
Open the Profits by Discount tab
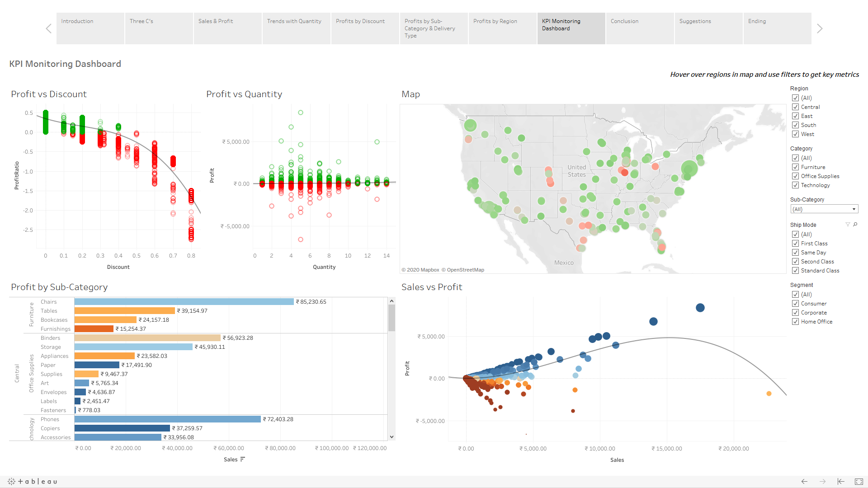pyautogui.click(x=364, y=28)
